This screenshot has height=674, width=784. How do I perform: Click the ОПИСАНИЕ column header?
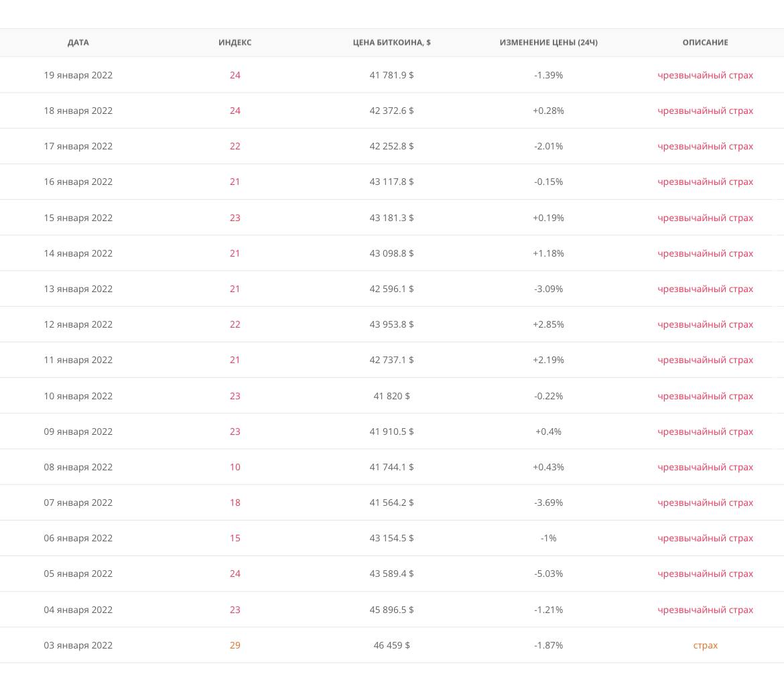705,42
